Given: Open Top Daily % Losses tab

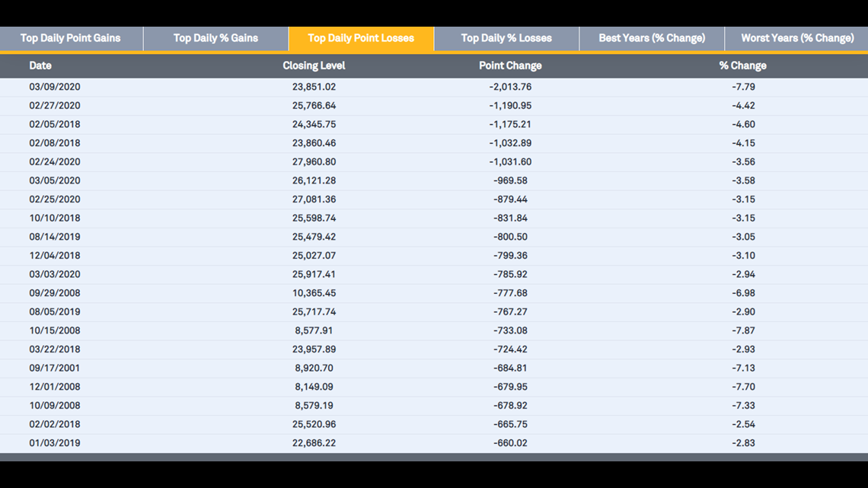Looking at the screenshot, I should coord(506,38).
